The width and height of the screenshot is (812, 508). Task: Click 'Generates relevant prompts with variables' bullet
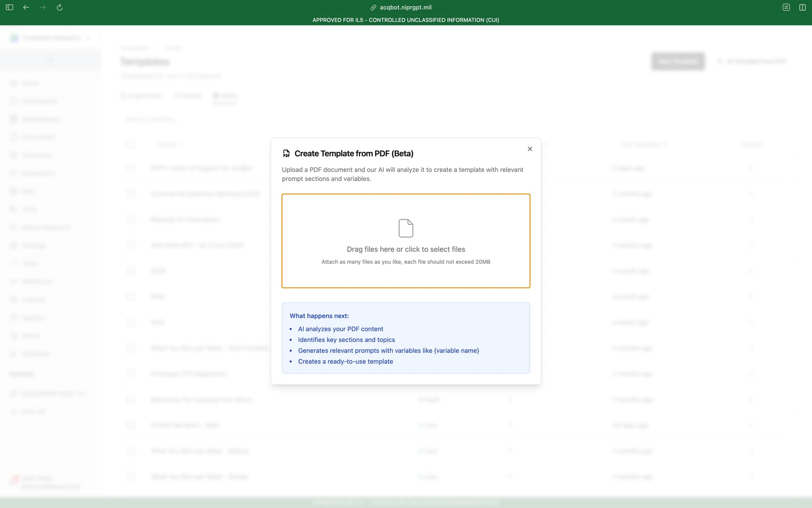(x=389, y=351)
